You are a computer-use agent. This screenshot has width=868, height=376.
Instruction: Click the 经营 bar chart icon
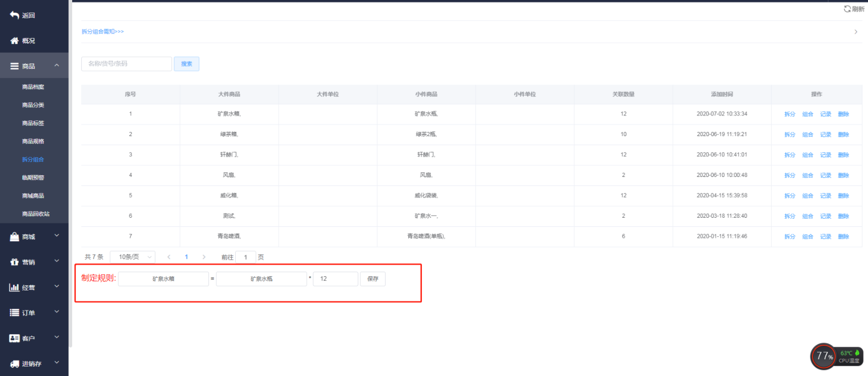point(14,287)
